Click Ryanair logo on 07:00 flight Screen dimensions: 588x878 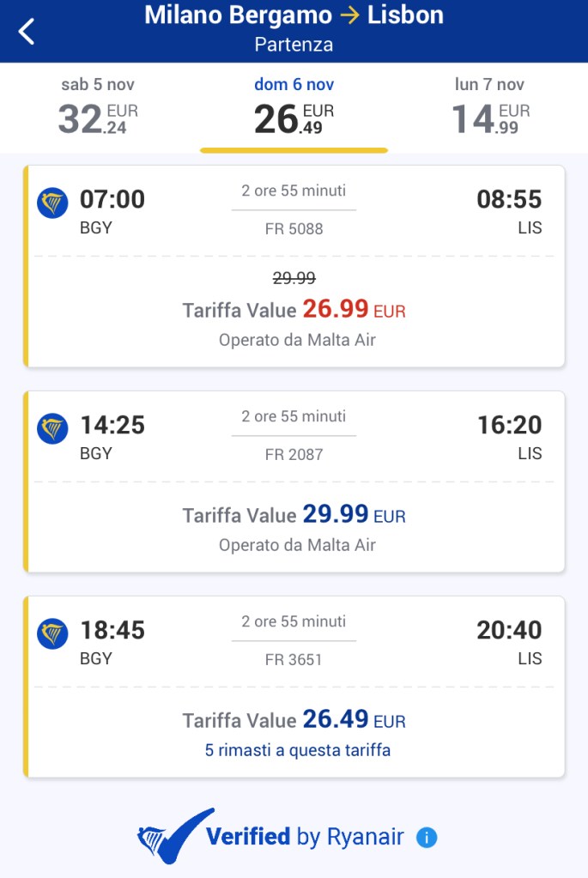coord(52,203)
